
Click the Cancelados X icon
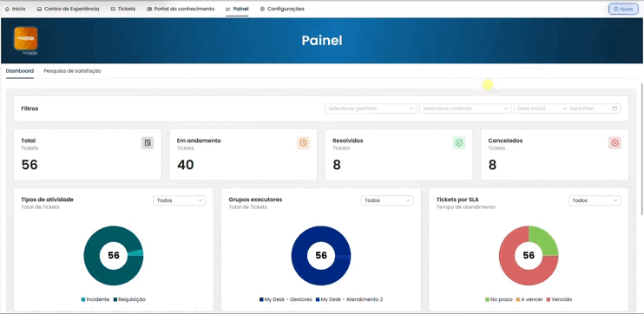point(614,143)
